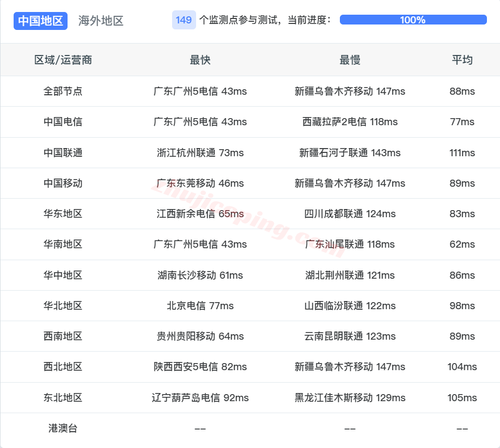This screenshot has width=500, height=448.
Task: Click 贵州贵阳移动 64ms cell
Action: 200,336
